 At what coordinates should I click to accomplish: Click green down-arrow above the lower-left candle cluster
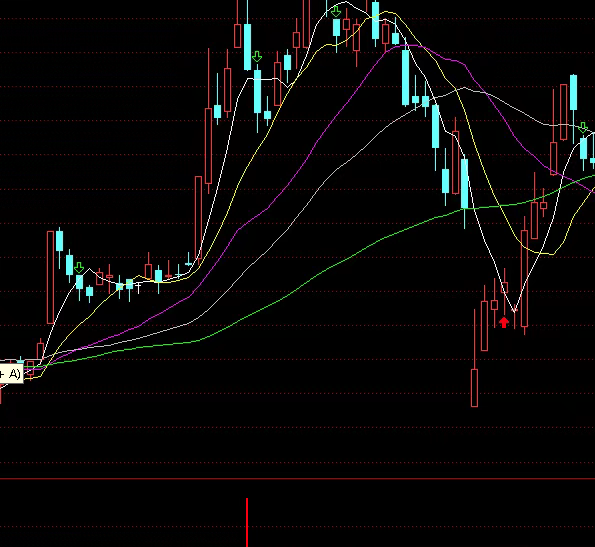pos(79,268)
